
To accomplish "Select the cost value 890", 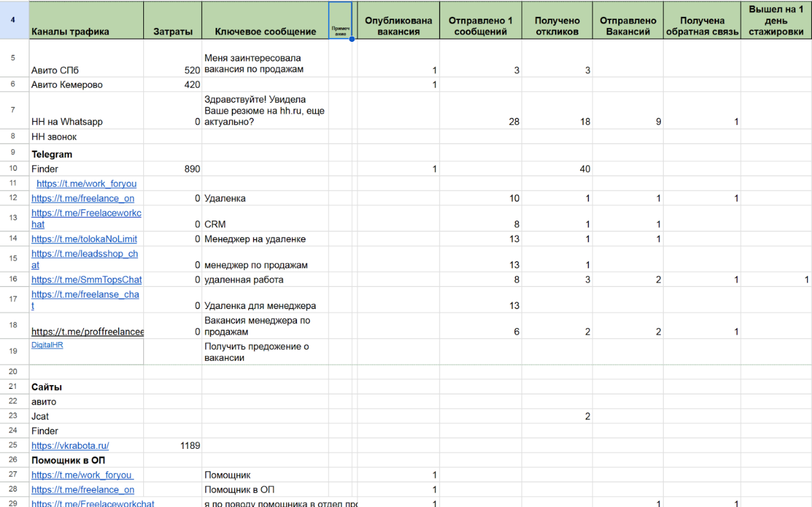I will [x=173, y=169].
